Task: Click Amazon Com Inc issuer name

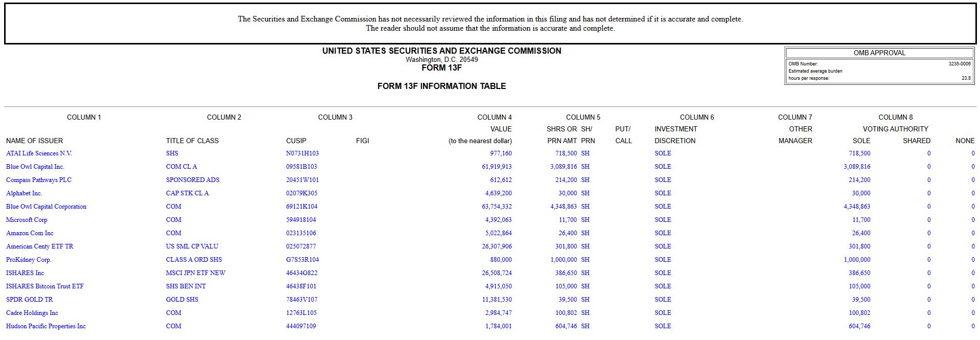Action: click(x=30, y=233)
